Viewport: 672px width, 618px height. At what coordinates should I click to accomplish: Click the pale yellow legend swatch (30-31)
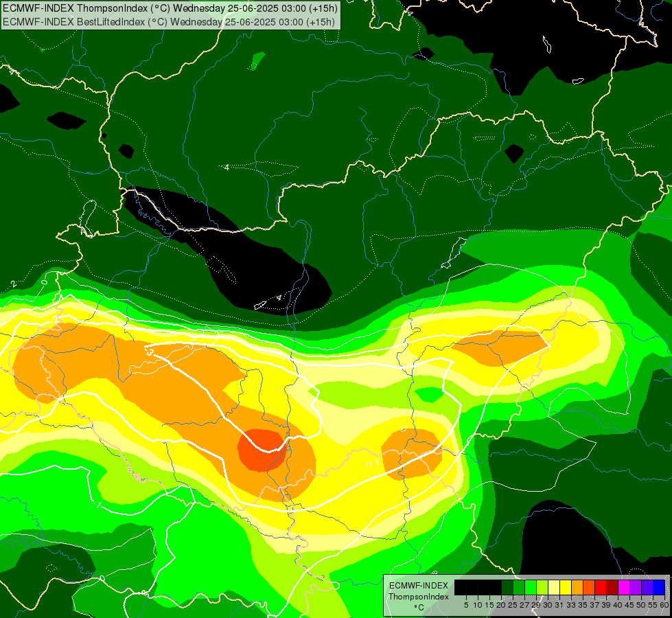(554, 587)
